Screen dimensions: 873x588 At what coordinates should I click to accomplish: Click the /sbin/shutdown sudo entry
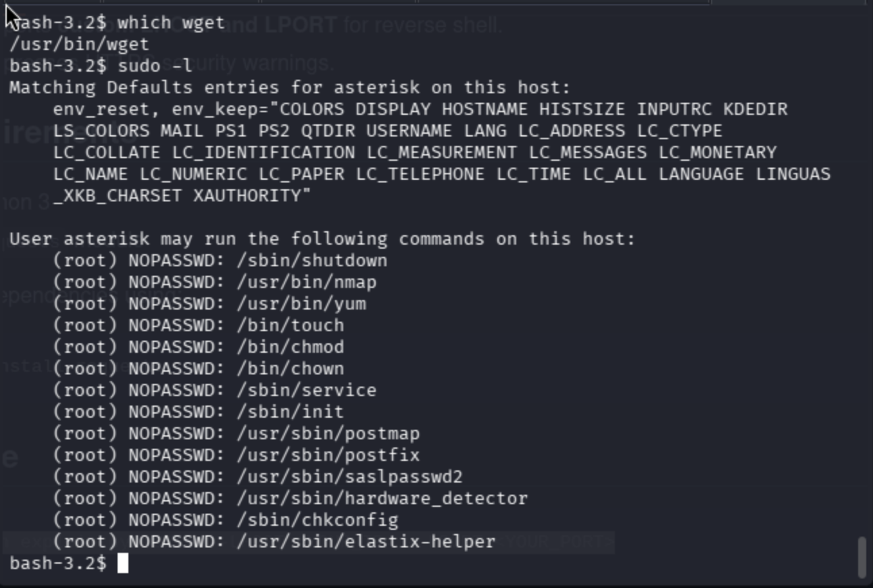[x=311, y=260]
